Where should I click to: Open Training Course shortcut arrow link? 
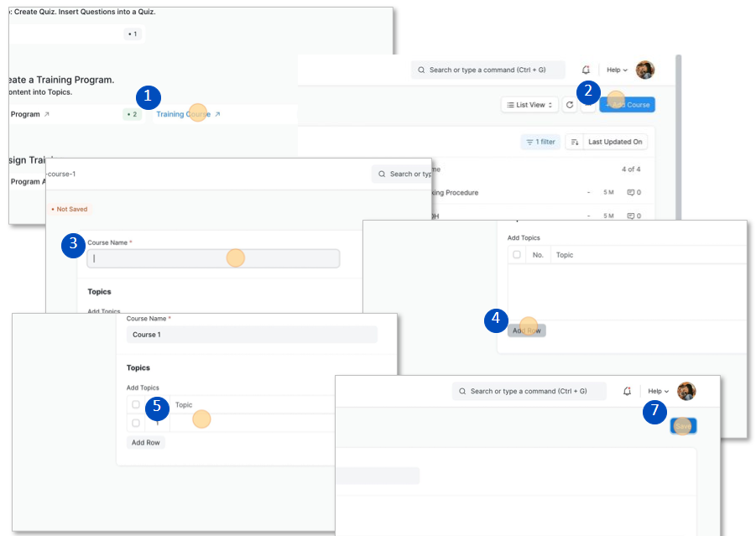point(217,114)
